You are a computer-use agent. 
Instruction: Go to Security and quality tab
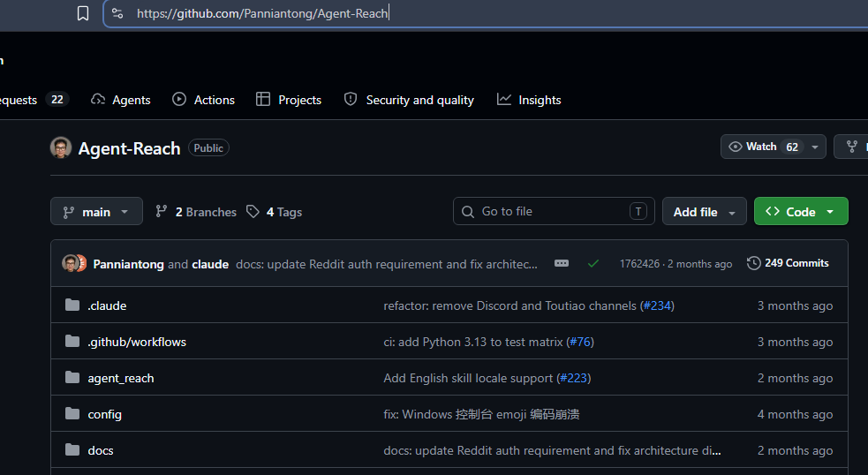[x=409, y=100]
